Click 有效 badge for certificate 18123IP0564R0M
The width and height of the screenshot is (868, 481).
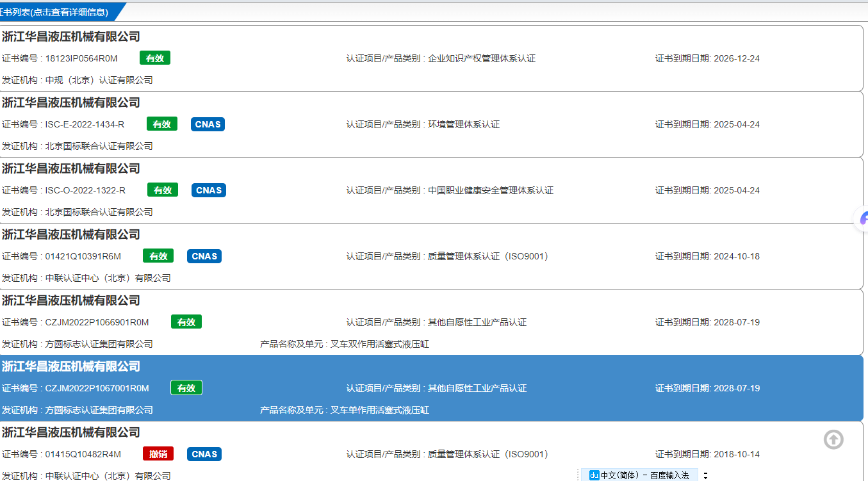(155, 58)
